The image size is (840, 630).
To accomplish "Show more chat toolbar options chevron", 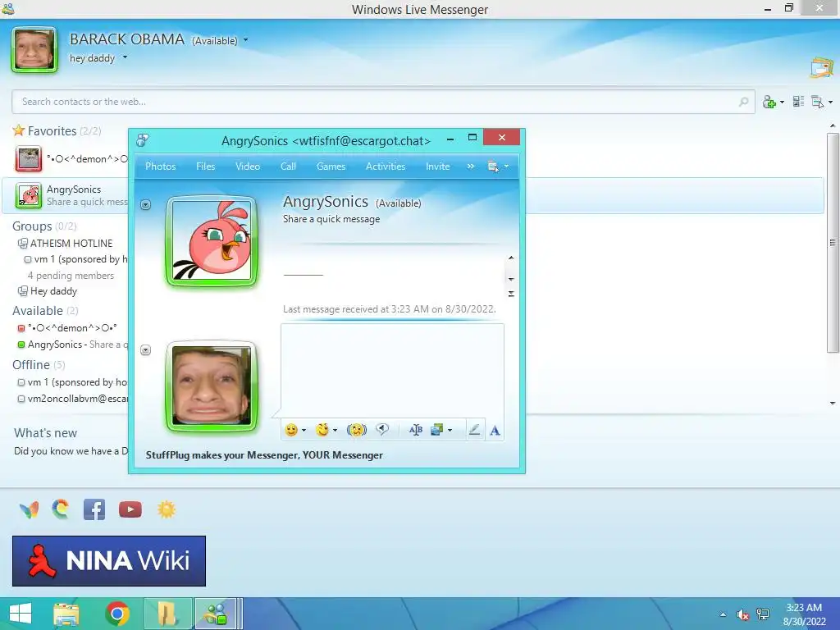I will [470, 167].
